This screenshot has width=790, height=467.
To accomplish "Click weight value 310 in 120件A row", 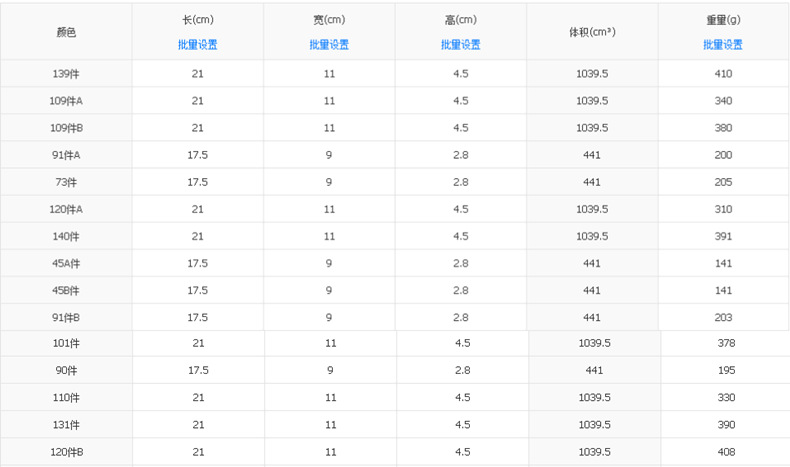I will [x=723, y=210].
